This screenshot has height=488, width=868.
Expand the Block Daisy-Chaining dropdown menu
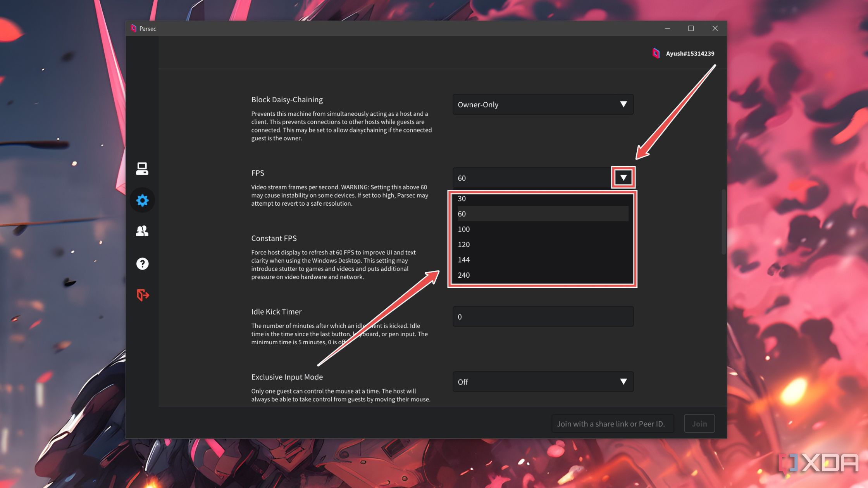point(622,104)
